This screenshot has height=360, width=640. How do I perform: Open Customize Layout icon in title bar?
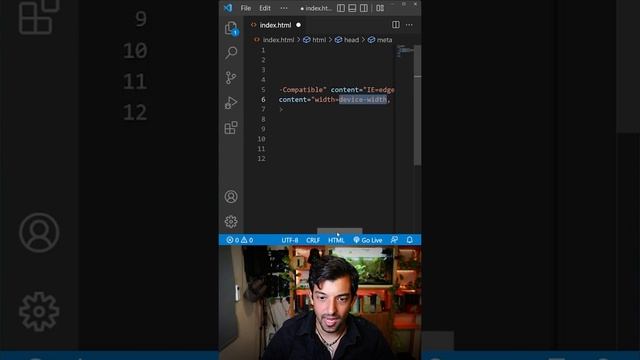click(380, 8)
